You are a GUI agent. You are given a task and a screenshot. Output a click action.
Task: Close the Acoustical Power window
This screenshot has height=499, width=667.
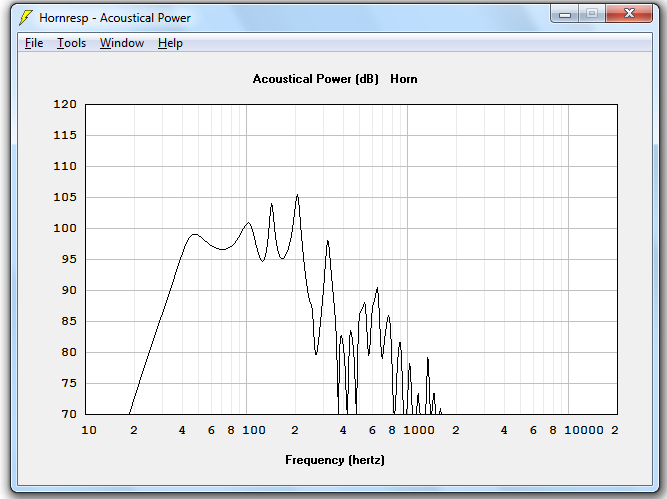(x=629, y=14)
